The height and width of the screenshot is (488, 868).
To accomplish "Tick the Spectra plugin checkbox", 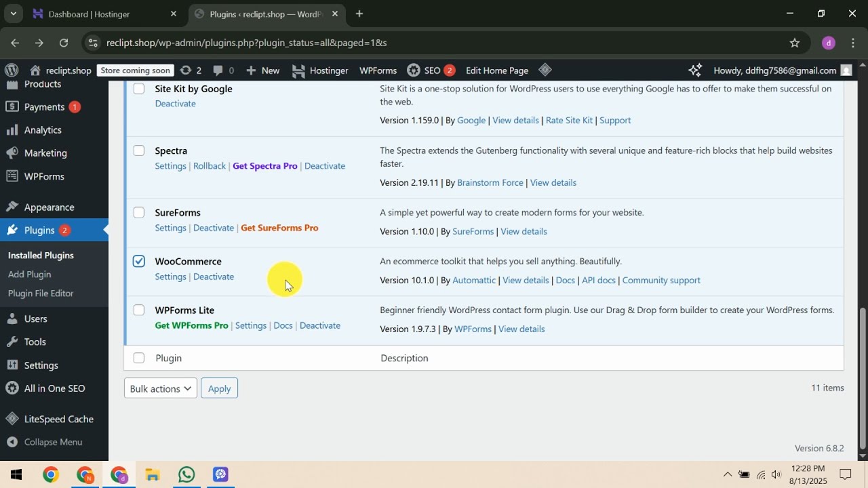I will [139, 150].
